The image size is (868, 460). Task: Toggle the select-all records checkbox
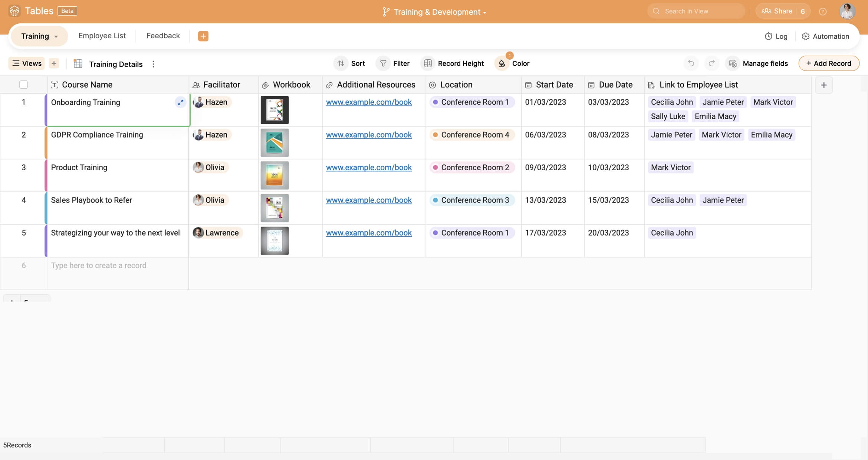23,85
